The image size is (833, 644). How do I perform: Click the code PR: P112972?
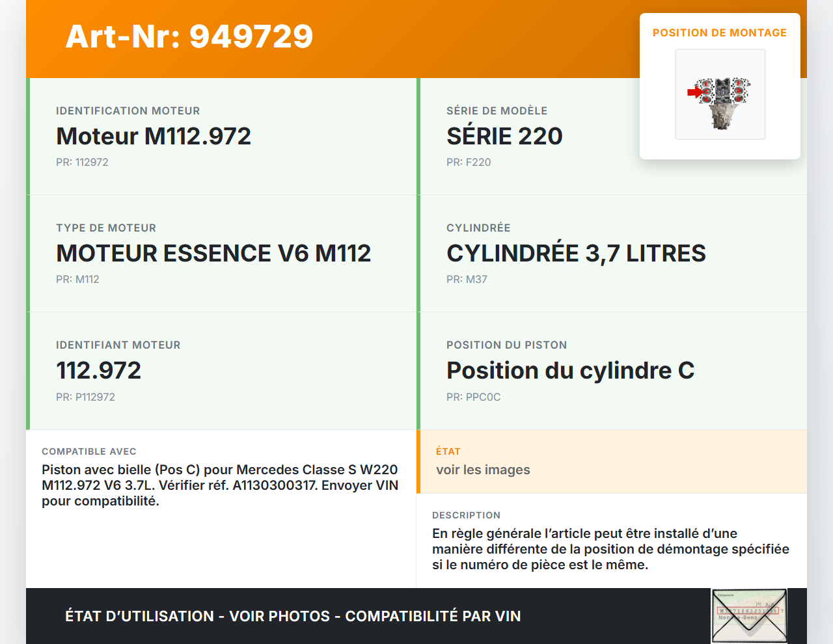pyautogui.click(x=85, y=397)
